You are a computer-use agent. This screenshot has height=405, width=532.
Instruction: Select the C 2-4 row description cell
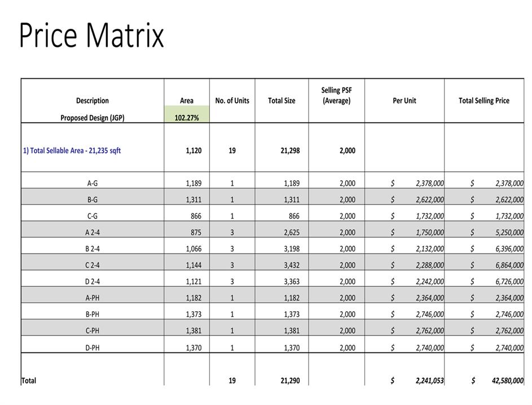[93, 265]
